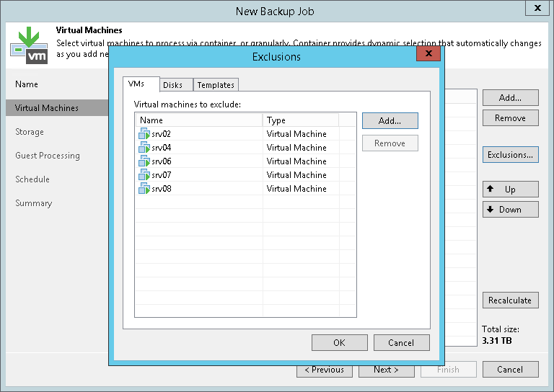The width and height of the screenshot is (554, 392).
Task: Open the Templates tab
Action: coord(216,85)
